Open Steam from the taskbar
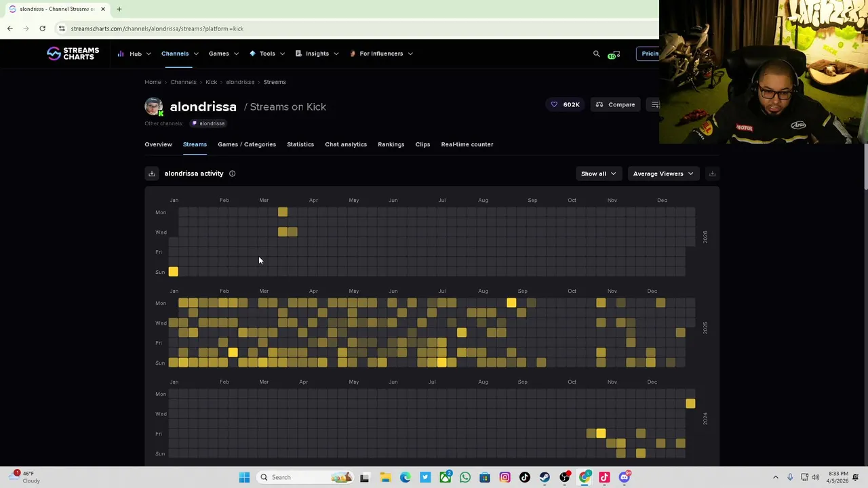 click(545, 477)
